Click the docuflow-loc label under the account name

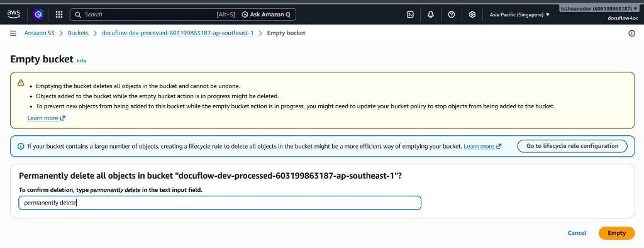click(x=623, y=18)
